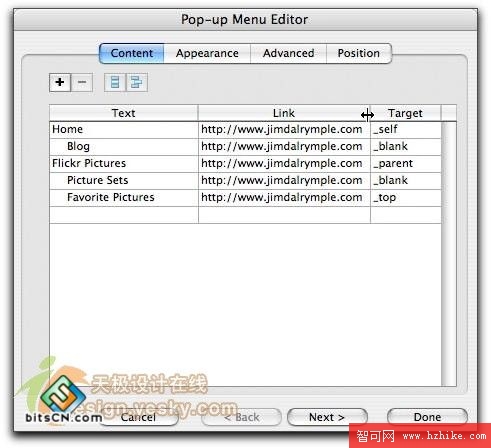This screenshot has height=448, width=491.
Task: Click the Link cell of the Blog row
Action: pyautogui.click(x=284, y=147)
